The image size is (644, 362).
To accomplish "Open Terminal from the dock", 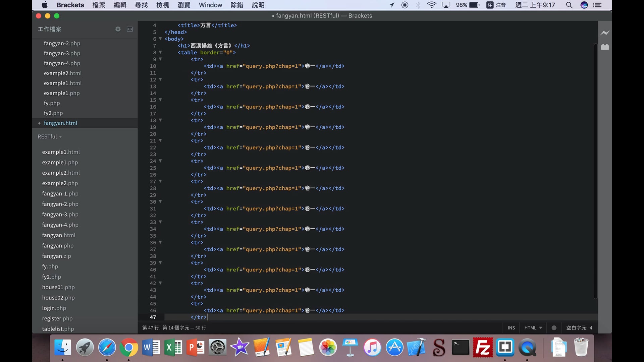I will pyautogui.click(x=461, y=347).
